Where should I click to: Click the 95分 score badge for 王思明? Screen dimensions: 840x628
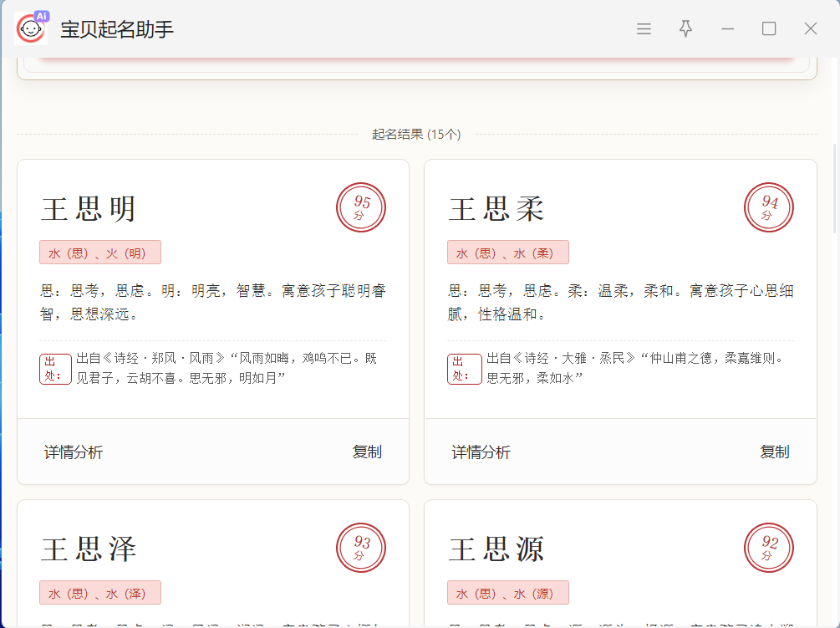tap(361, 207)
